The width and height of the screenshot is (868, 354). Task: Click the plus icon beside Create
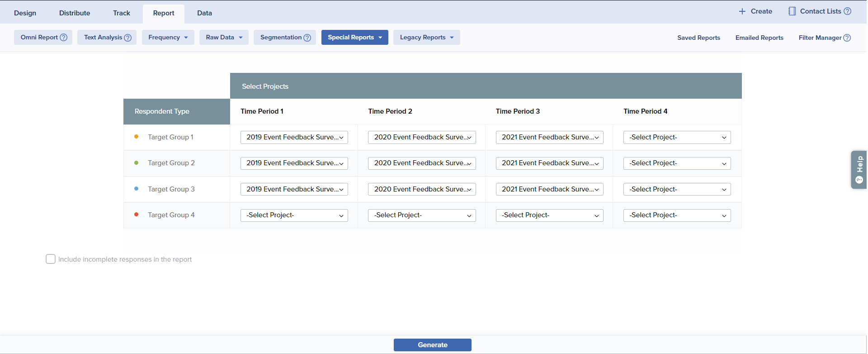(x=742, y=11)
